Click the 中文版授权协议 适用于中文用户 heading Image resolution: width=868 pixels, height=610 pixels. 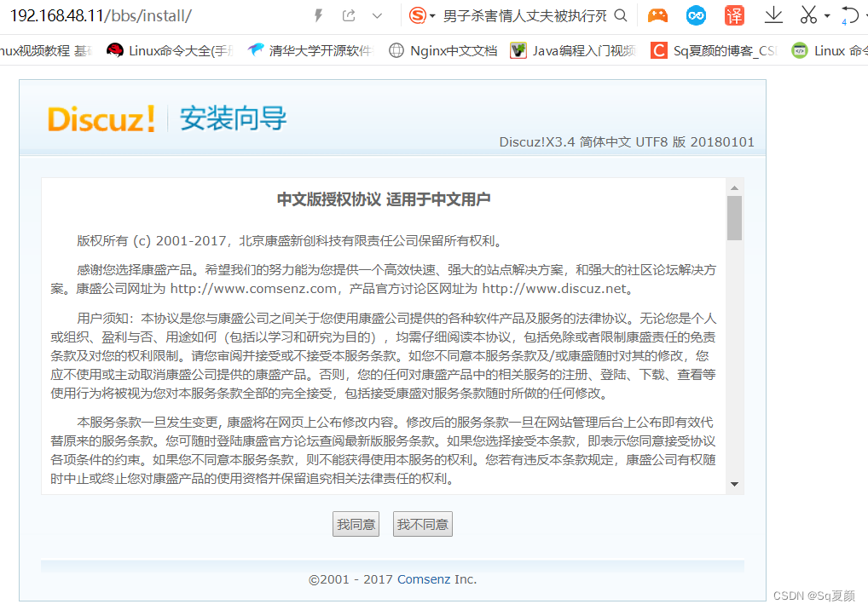point(384,199)
